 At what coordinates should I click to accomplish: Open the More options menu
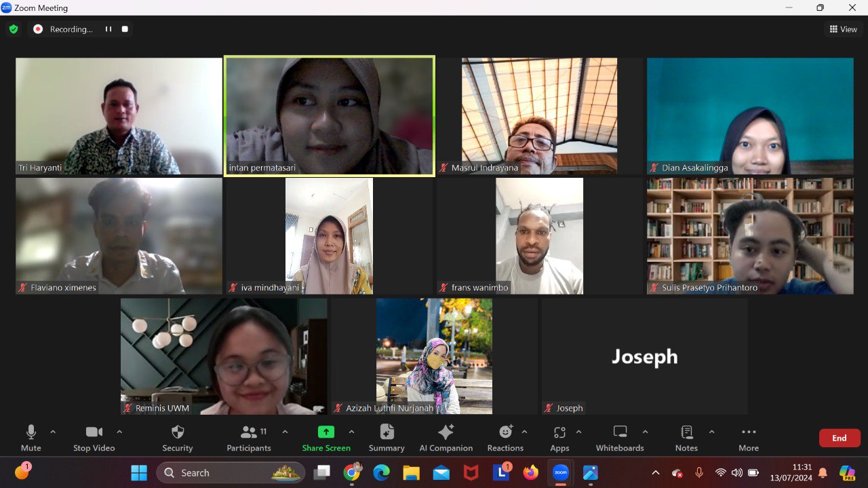tap(749, 438)
